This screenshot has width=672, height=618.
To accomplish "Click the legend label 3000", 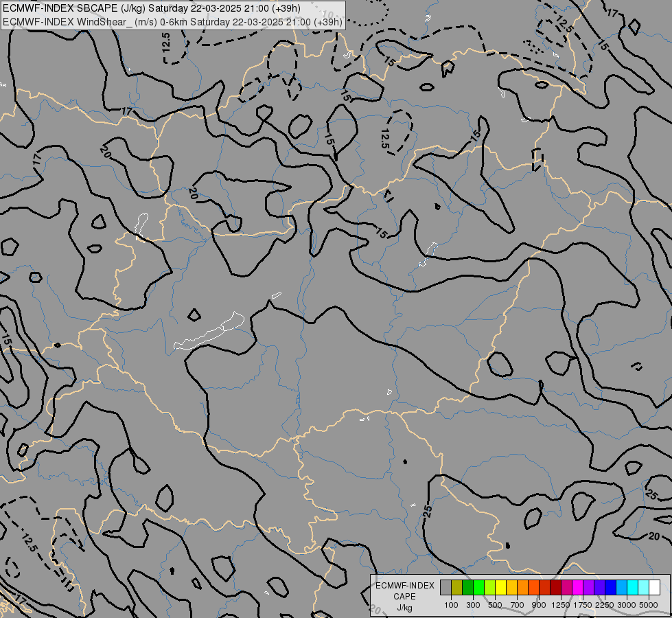I will (x=627, y=605).
